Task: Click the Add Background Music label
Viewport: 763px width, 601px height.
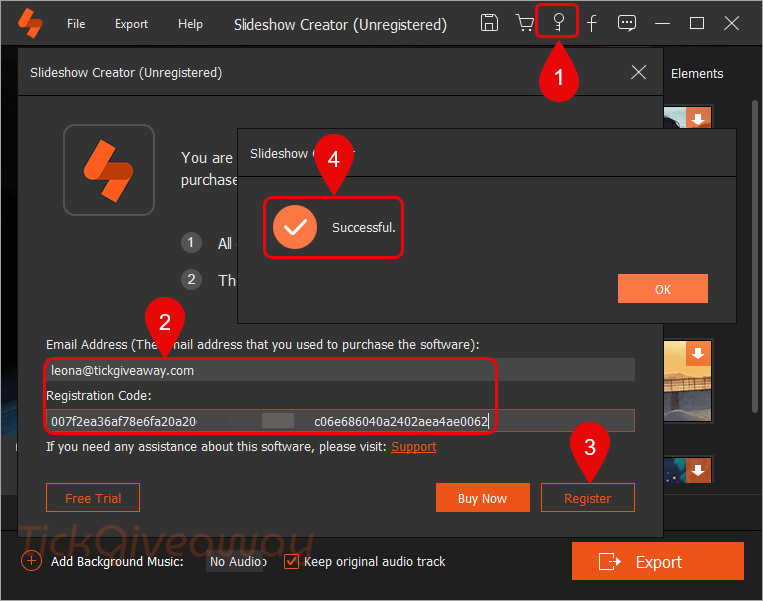Action: point(117,562)
